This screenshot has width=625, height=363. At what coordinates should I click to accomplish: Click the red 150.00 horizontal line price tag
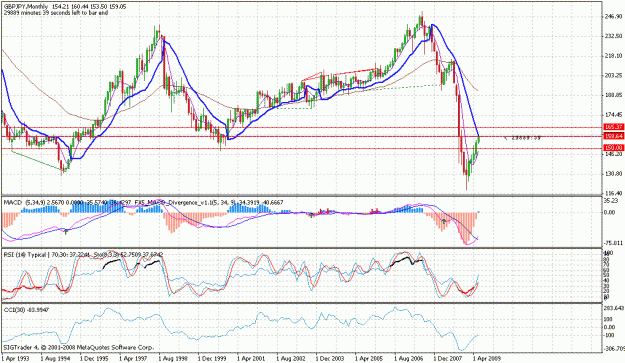pyautogui.click(x=613, y=148)
